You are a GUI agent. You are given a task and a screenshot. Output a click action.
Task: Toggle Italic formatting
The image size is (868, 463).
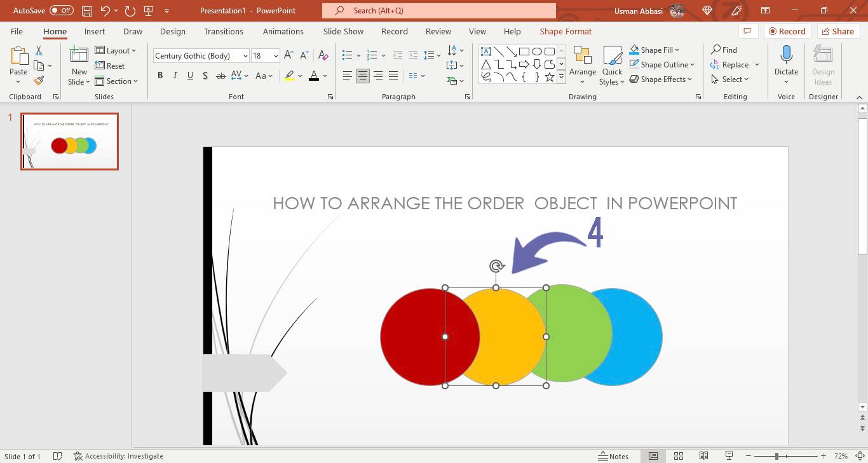tap(175, 76)
